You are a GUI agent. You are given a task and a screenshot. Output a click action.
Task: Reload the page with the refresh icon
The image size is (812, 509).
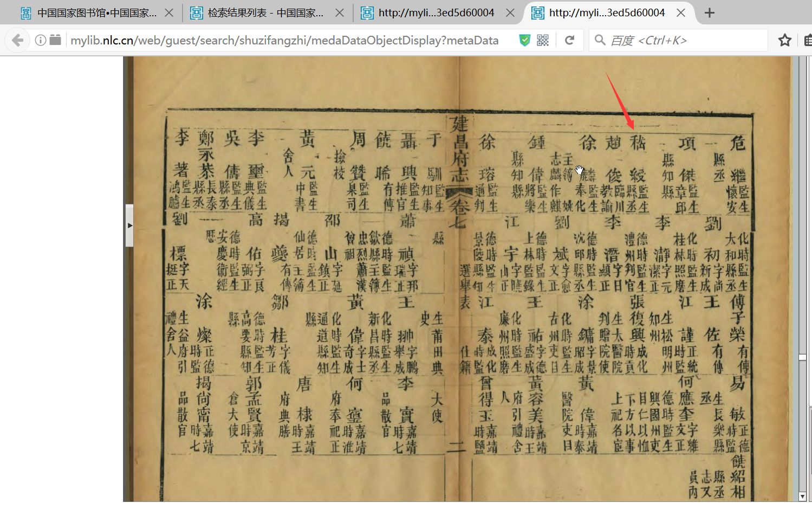pos(569,40)
